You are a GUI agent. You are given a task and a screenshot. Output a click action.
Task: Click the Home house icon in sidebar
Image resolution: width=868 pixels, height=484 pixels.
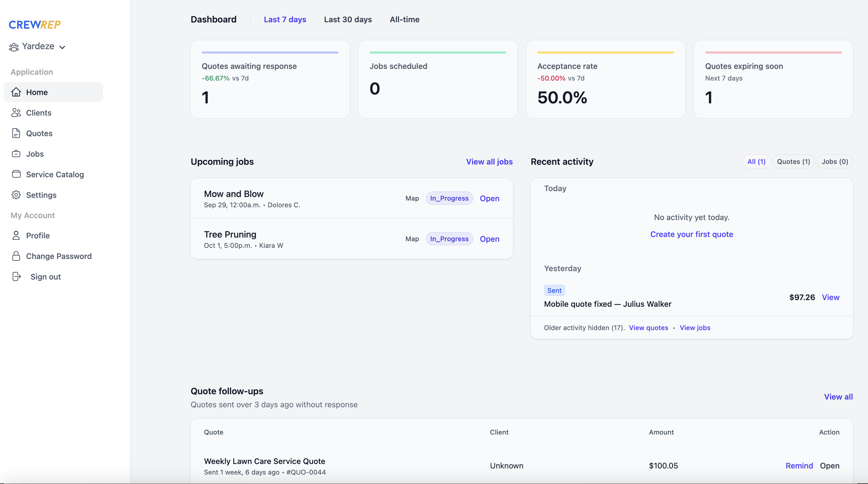pyautogui.click(x=16, y=92)
